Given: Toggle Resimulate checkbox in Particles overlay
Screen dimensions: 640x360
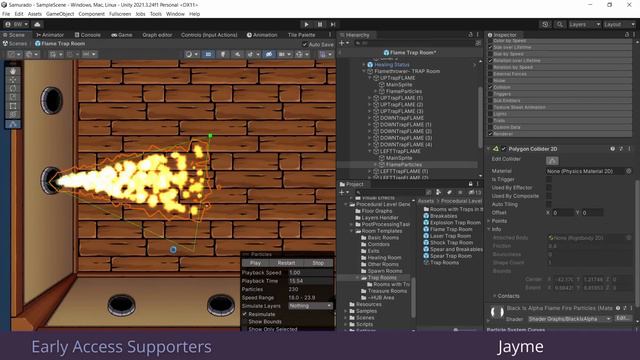Looking at the screenshot, I should 245,314.
